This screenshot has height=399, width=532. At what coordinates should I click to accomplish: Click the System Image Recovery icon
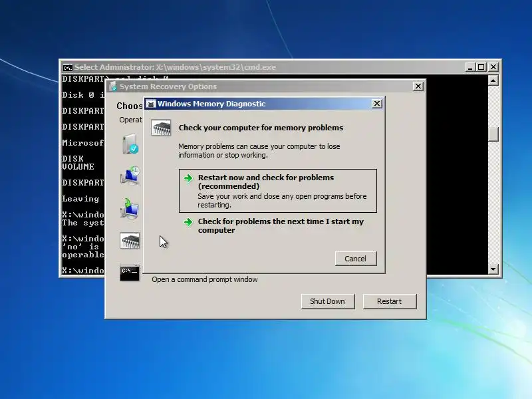pyautogui.click(x=130, y=208)
